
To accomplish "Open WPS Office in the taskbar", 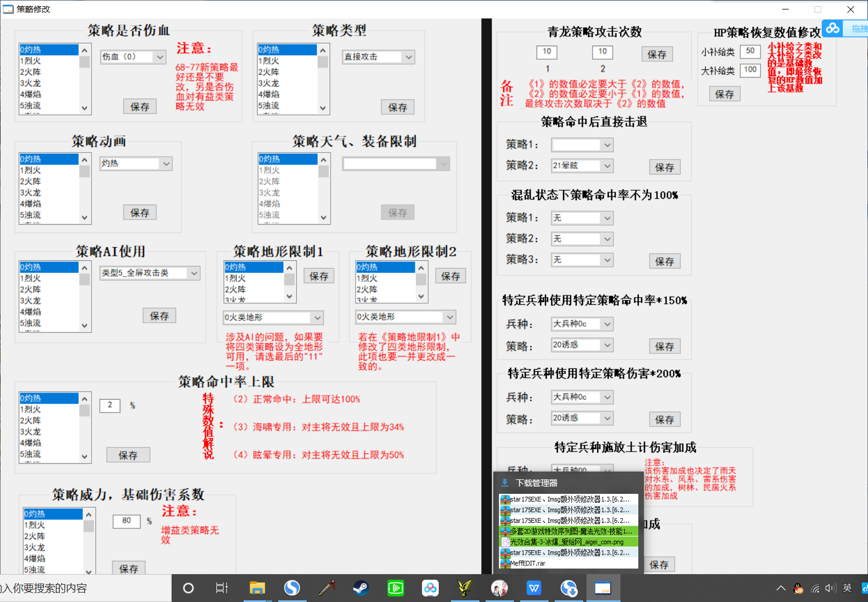I will click(x=534, y=588).
